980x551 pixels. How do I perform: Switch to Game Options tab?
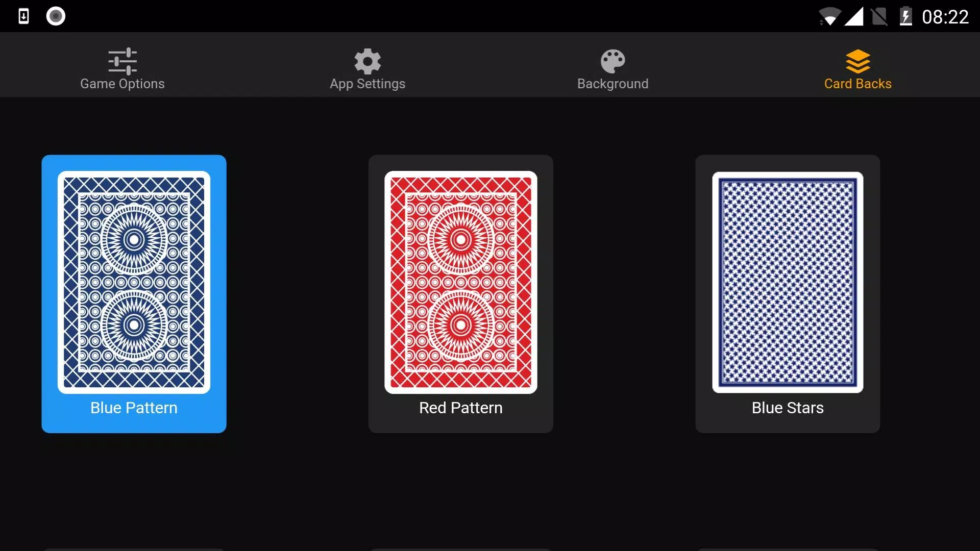click(x=122, y=68)
